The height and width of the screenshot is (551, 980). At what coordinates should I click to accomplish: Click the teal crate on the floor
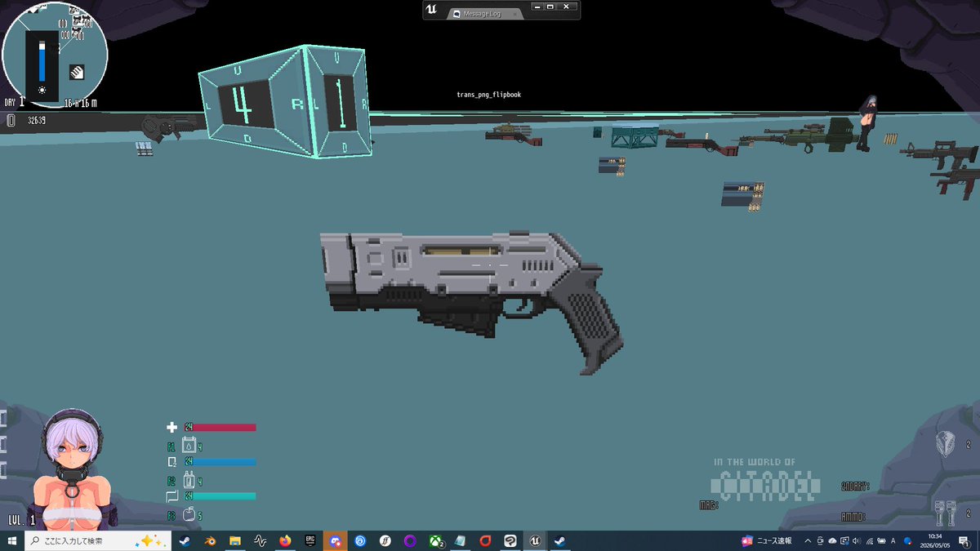tap(635, 136)
